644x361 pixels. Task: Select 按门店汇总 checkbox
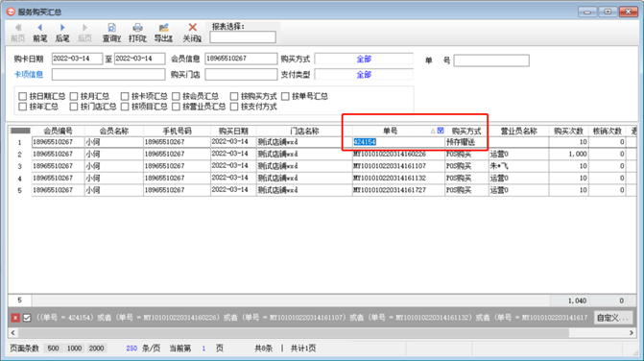tap(74, 107)
